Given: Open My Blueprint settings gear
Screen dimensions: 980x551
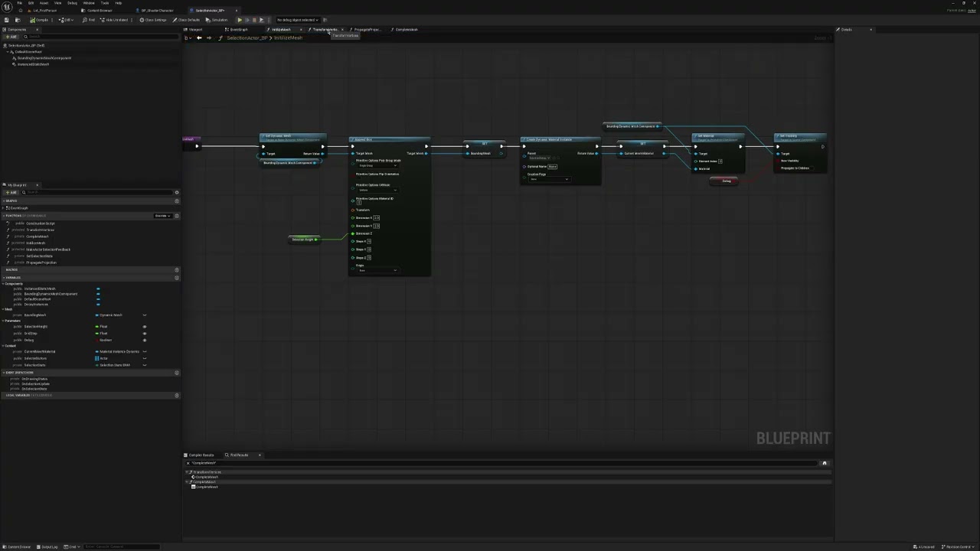Looking at the screenshot, I should coord(177,192).
